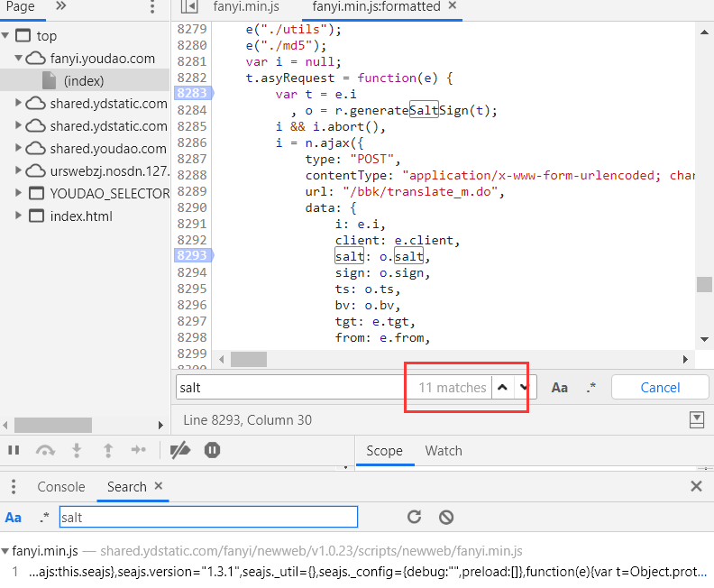Screen dimensions: 714x588
Task: Cancel the in-file search
Action: tap(660, 388)
